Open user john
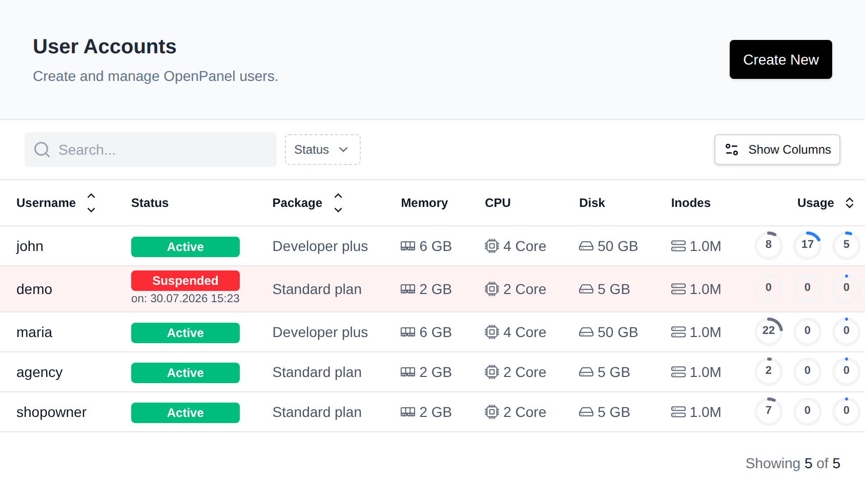The height and width of the screenshot is (504, 865). tap(30, 246)
